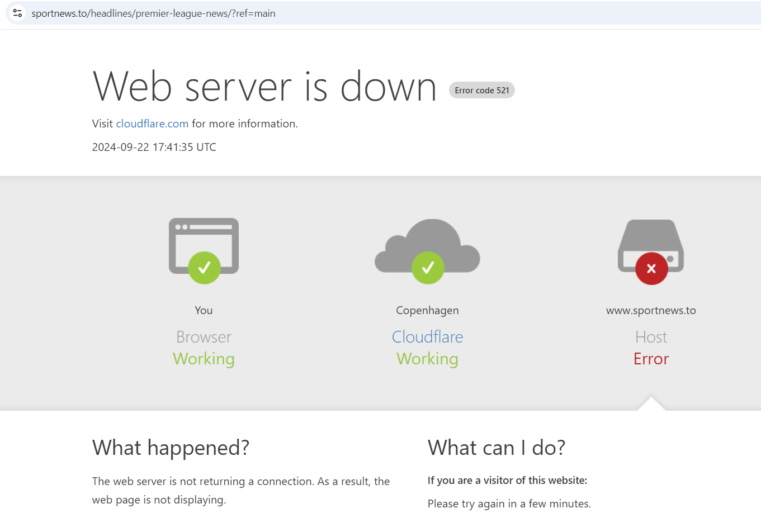Click the site information icon in address bar

17,13
